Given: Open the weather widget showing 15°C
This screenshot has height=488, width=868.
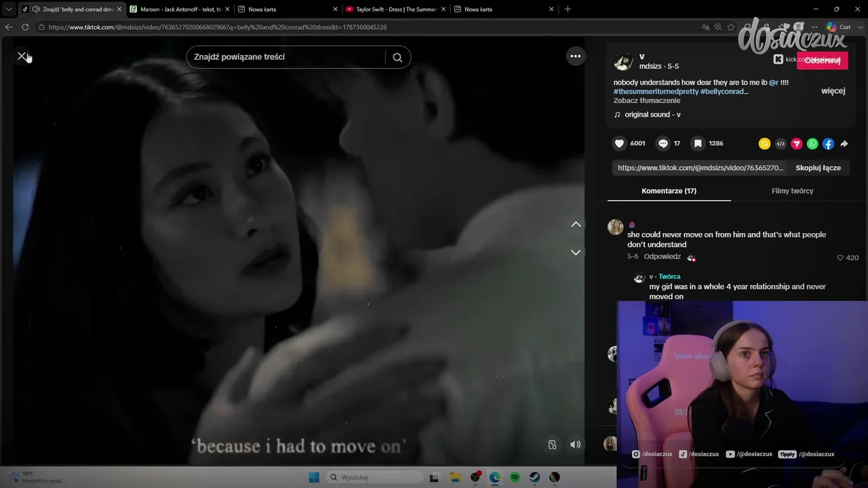Looking at the screenshot, I should tap(37, 477).
